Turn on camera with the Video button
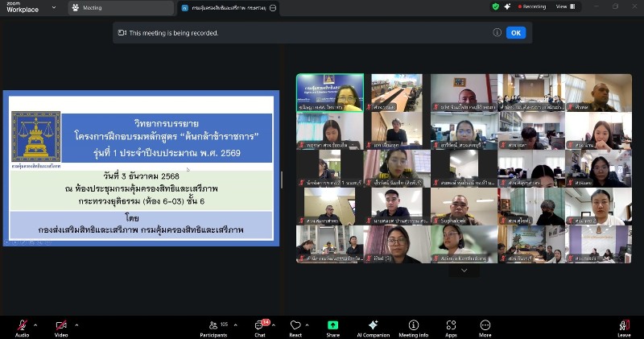Screen dimensions: 644x339 pos(61,325)
